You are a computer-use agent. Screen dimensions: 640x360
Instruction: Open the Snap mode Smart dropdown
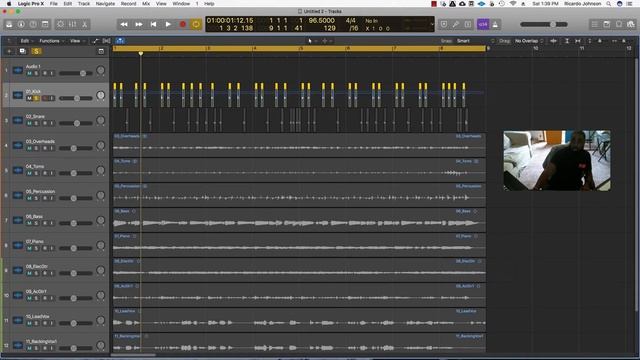click(475, 41)
